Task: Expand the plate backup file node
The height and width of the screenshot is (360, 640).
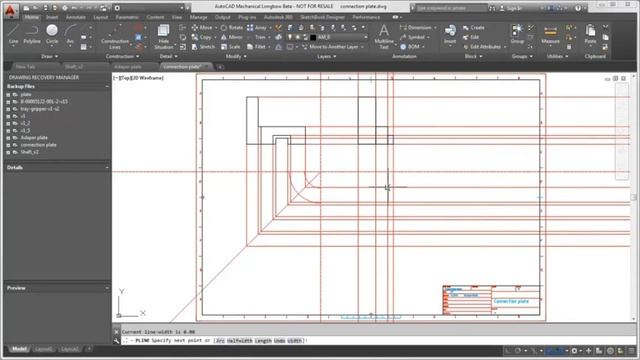Action: tap(8, 95)
